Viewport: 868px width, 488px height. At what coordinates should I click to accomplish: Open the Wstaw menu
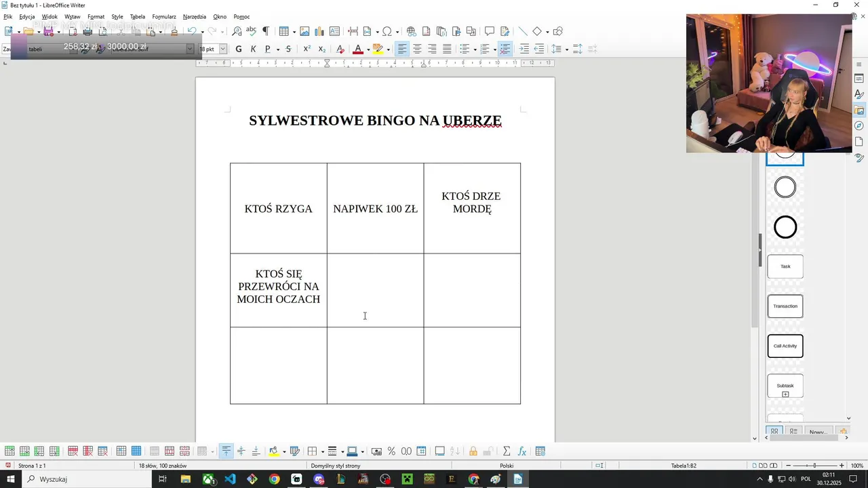tap(73, 16)
